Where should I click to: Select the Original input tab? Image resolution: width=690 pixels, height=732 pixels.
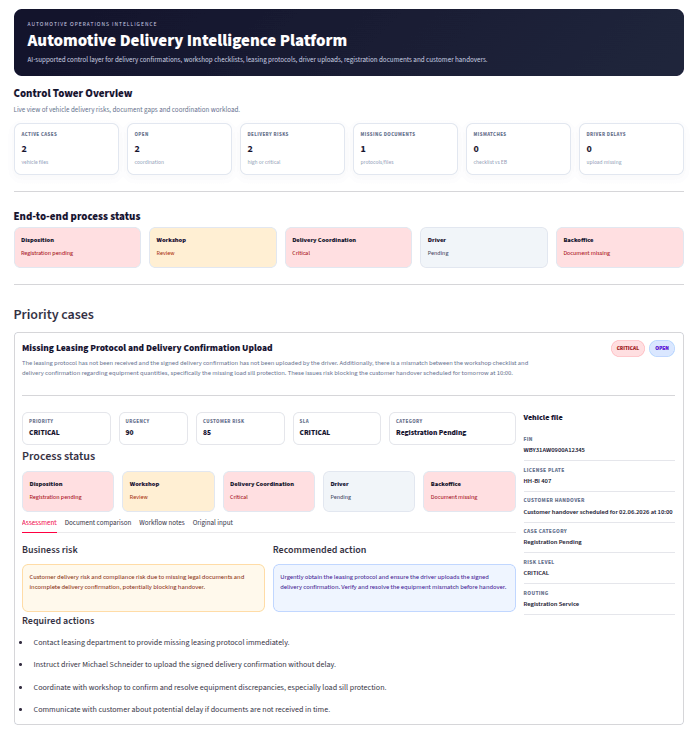click(x=212, y=522)
